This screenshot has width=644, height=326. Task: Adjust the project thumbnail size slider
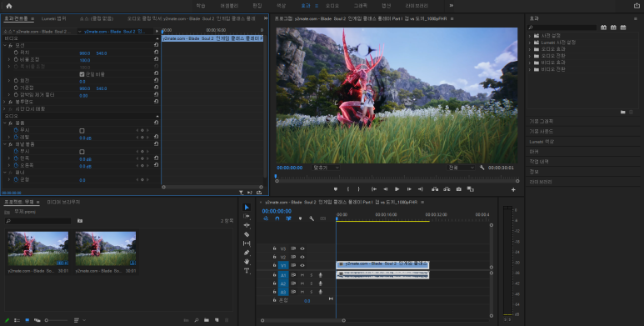click(57, 320)
